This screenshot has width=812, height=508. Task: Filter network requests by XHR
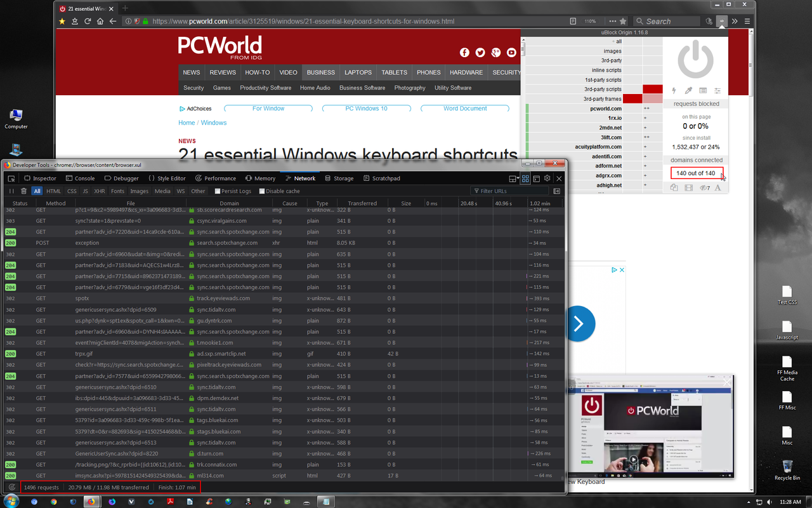100,190
